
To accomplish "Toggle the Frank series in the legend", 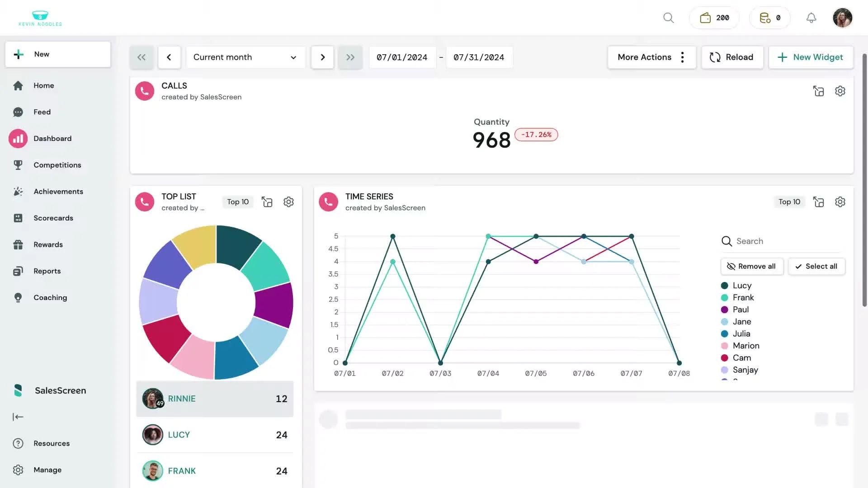I will coord(743,297).
